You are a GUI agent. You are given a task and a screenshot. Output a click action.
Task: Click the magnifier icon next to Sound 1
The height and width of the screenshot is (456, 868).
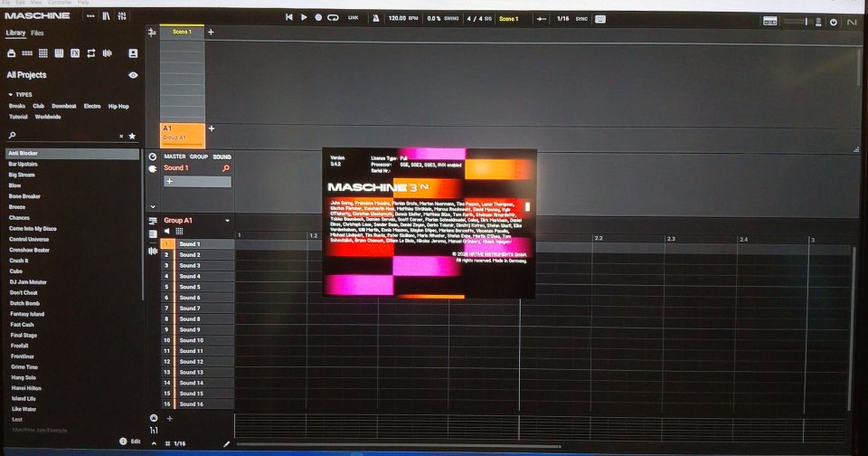pyautogui.click(x=226, y=168)
